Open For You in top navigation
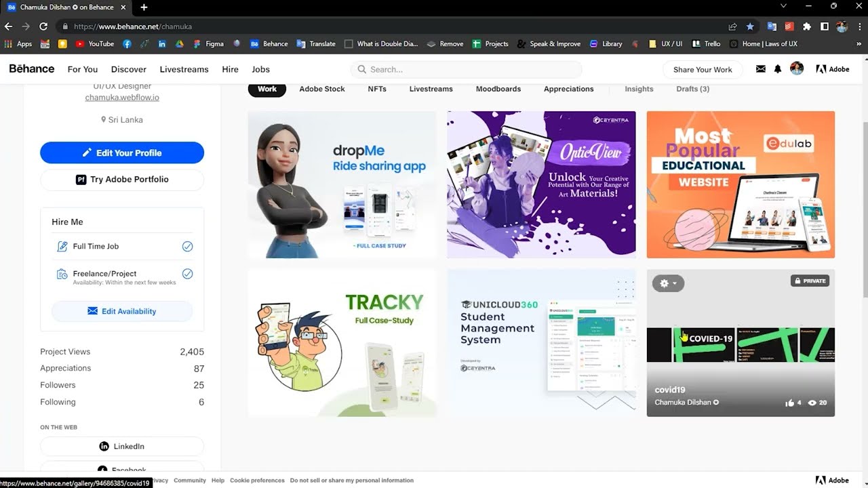868x488 pixels. [83, 69]
